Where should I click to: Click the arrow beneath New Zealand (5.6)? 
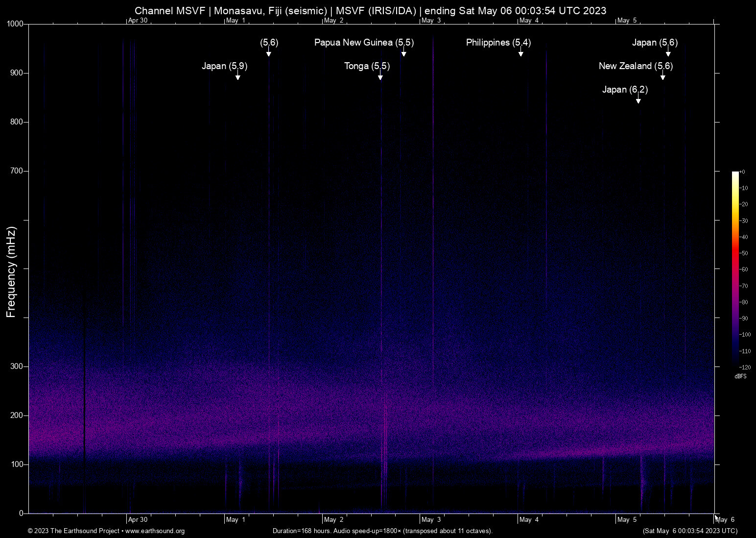(663, 76)
